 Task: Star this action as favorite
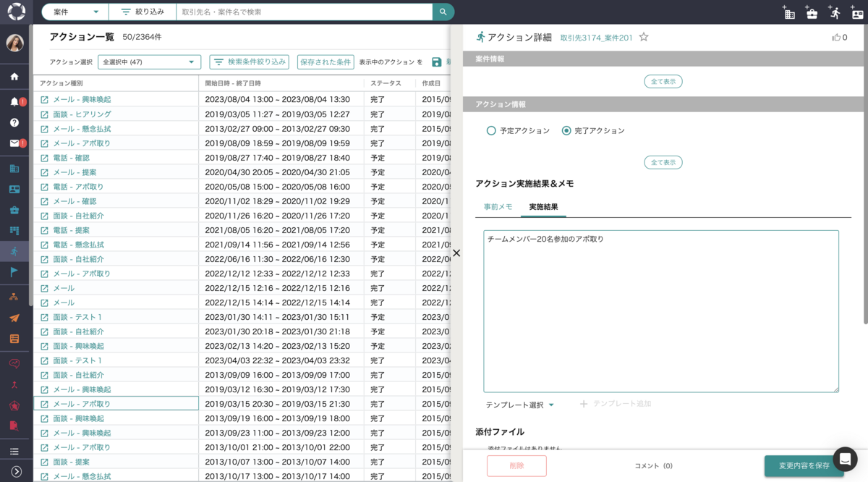click(x=644, y=37)
